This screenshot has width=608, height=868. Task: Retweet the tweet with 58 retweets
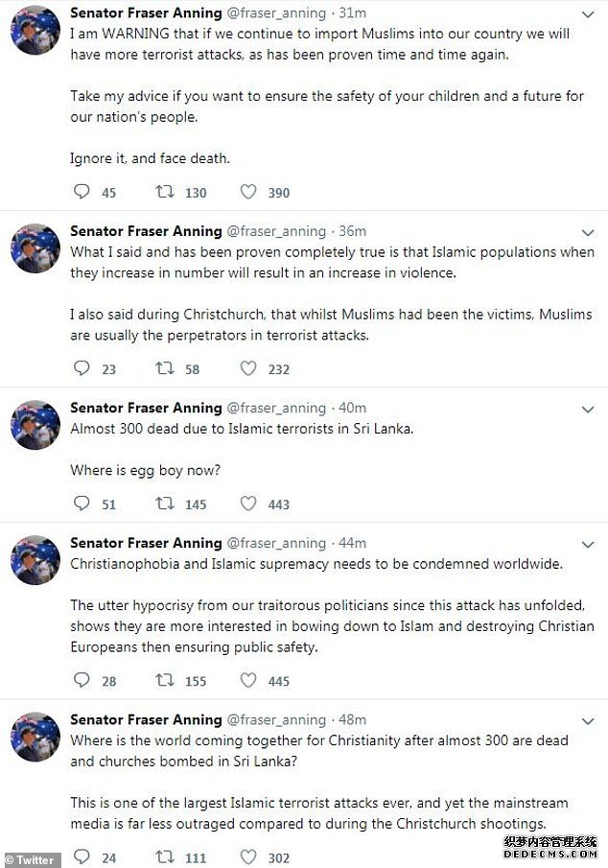click(x=164, y=368)
